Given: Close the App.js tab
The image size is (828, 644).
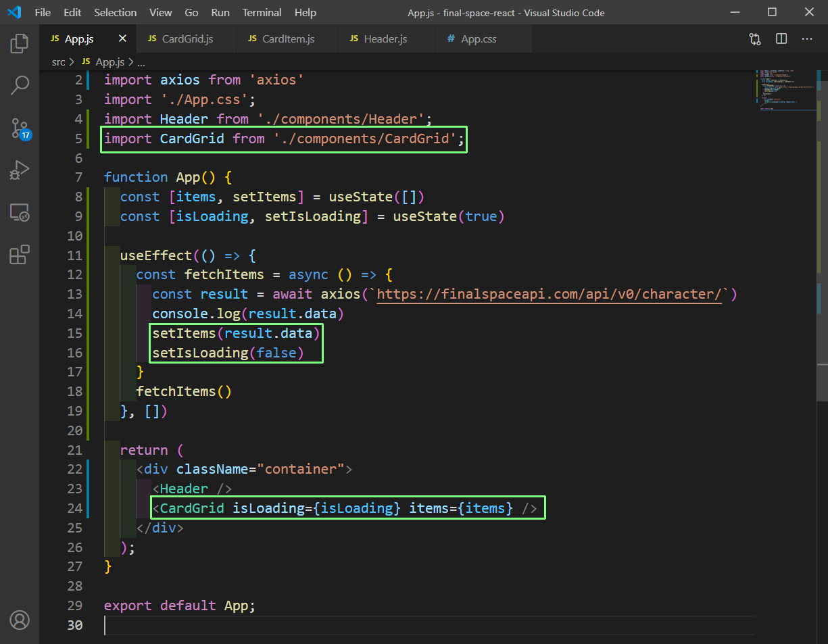Looking at the screenshot, I should [x=122, y=39].
